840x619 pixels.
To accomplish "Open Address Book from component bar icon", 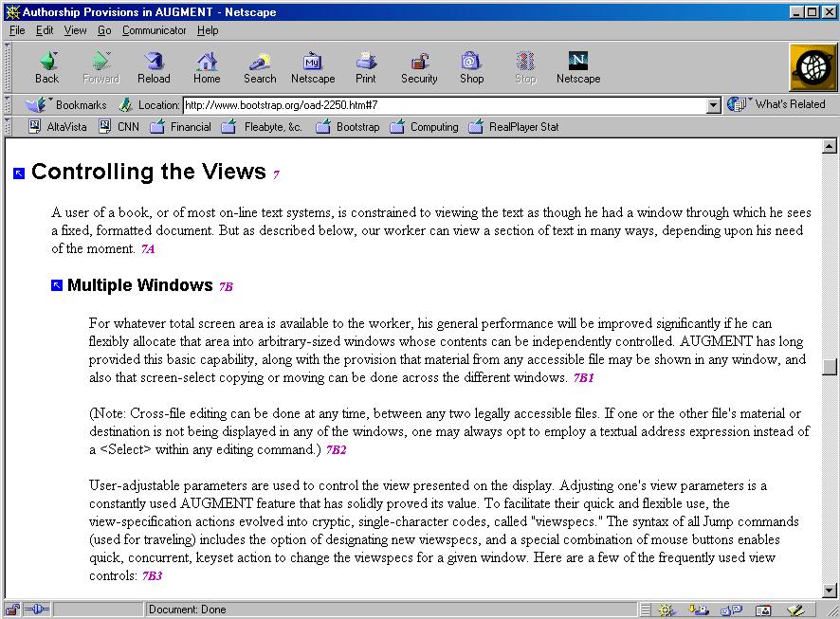I will tap(763, 610).
